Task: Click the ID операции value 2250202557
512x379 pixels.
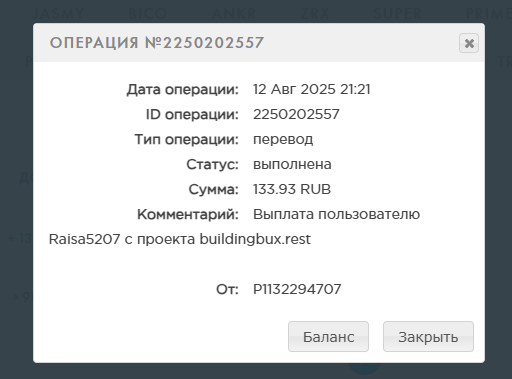Action: coord(296,114)
